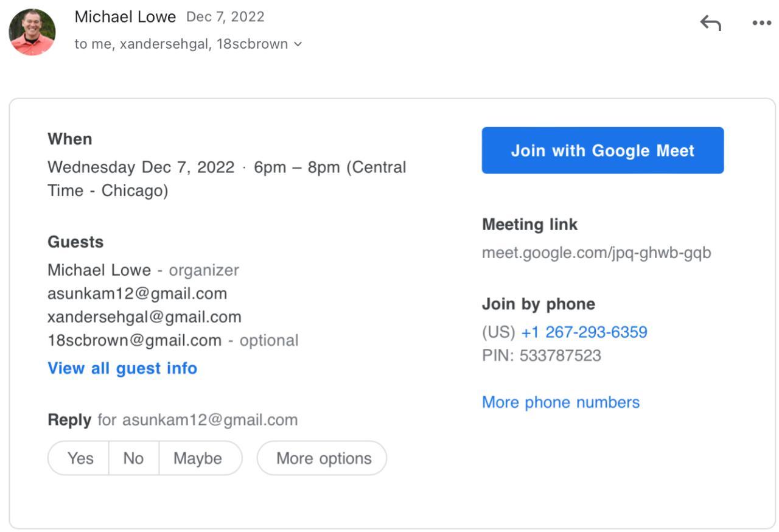The image size is (779, 532).
Task: Select guest xandersehgal@gmail.com
Action: [144, 317]
